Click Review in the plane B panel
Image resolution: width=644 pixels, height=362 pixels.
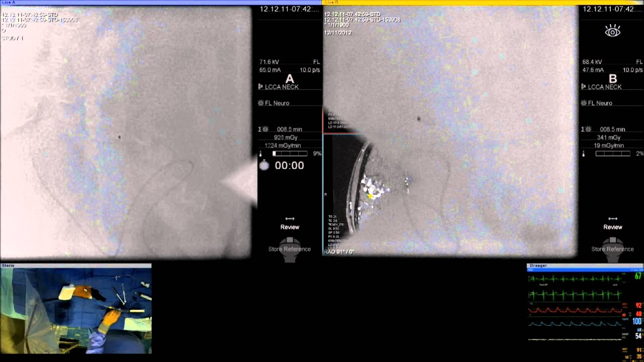tap(613, 227)
